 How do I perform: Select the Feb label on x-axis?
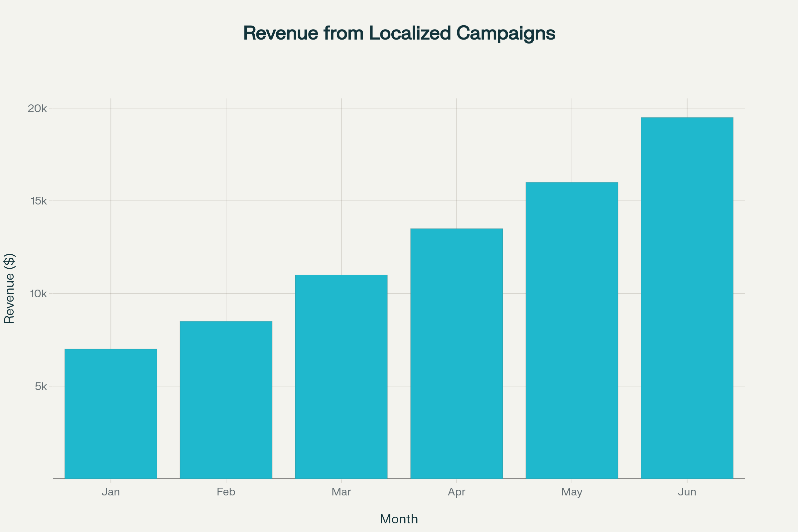pyautogui.click(x=226, y=492)
